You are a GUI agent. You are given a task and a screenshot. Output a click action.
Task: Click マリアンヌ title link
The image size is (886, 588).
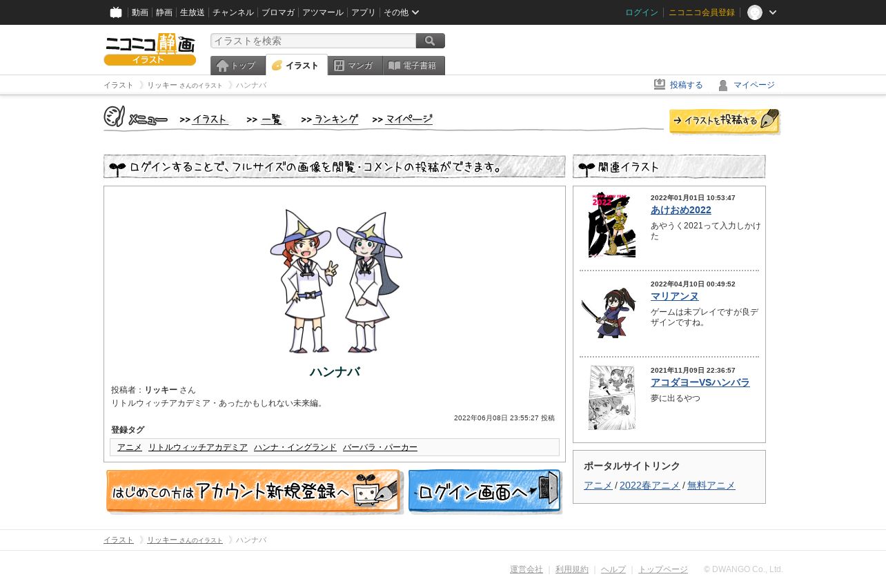pyautogui.click(x=675, y=296)
